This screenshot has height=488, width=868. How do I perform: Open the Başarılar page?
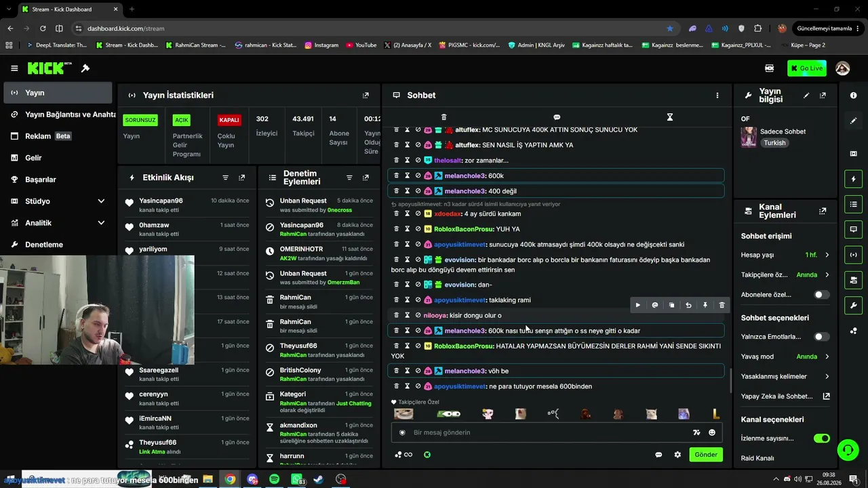click(57, 180)
